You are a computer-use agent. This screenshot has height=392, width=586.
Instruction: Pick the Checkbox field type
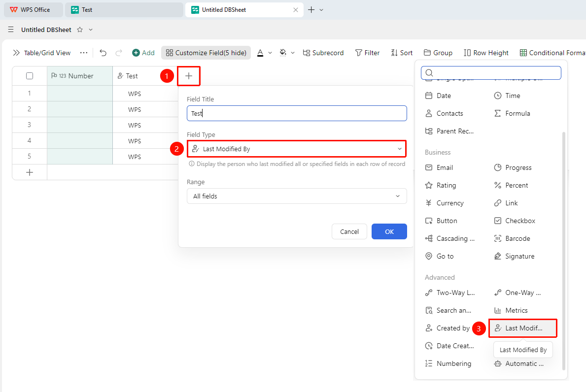pos(515,221)
